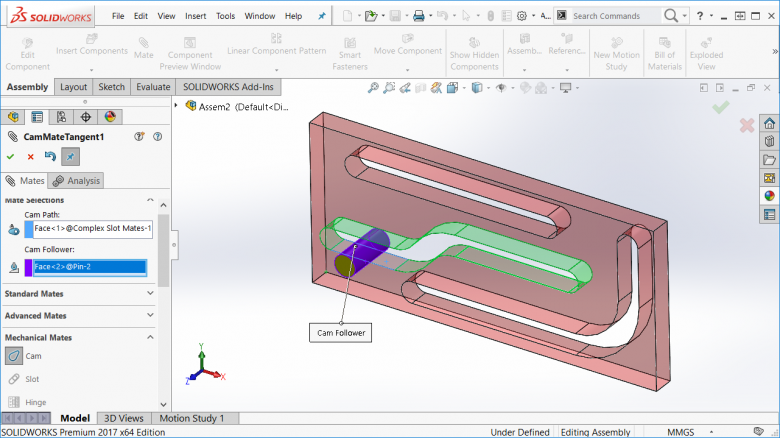
Task: Click the Search Commands field
Action: pos(615,16)
